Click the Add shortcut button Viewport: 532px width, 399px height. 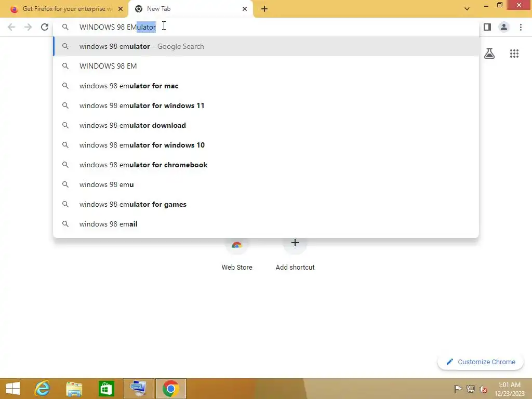point(295,255)
